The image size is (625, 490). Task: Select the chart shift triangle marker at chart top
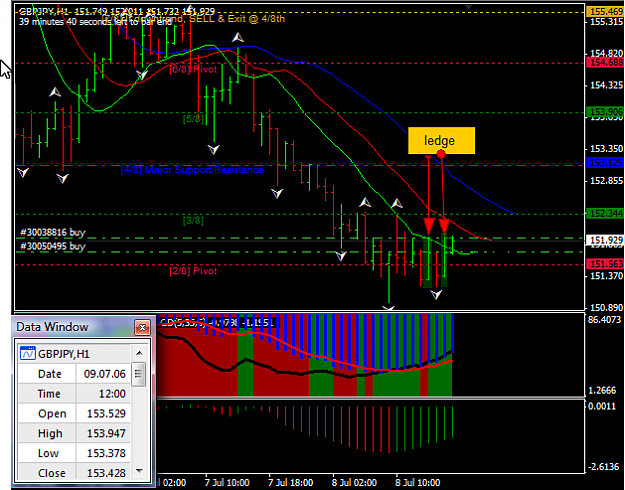tap(469, 7)
